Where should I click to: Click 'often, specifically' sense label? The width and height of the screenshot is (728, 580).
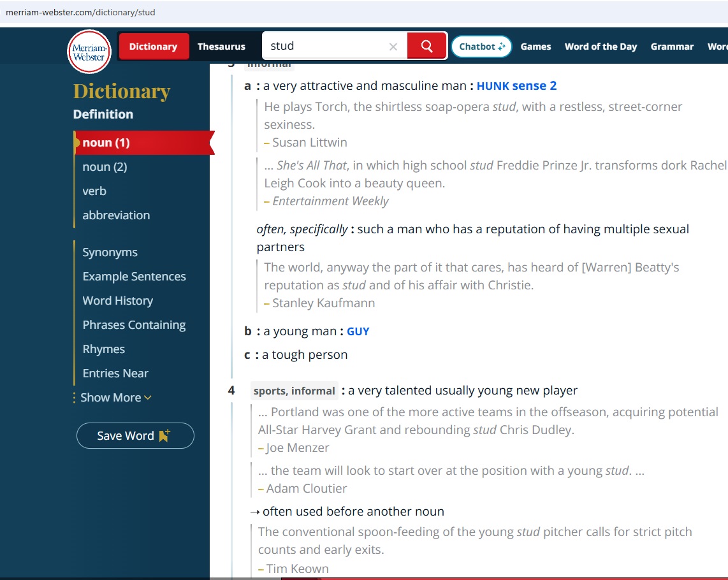click(302, 229)
